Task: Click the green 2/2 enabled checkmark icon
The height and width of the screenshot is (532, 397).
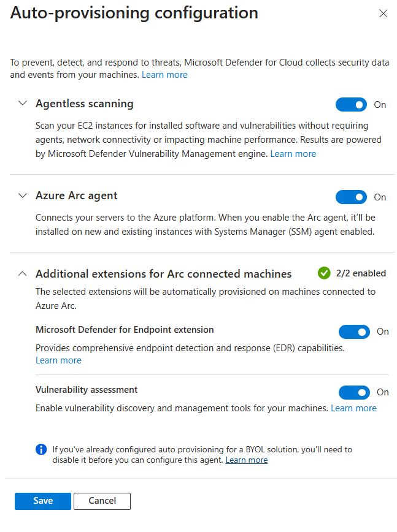Action: coord(324,273)
